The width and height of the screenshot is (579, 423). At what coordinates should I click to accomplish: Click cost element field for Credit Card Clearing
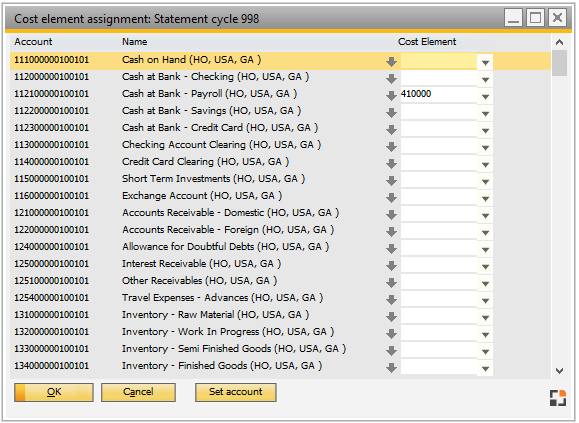[439, 162]
